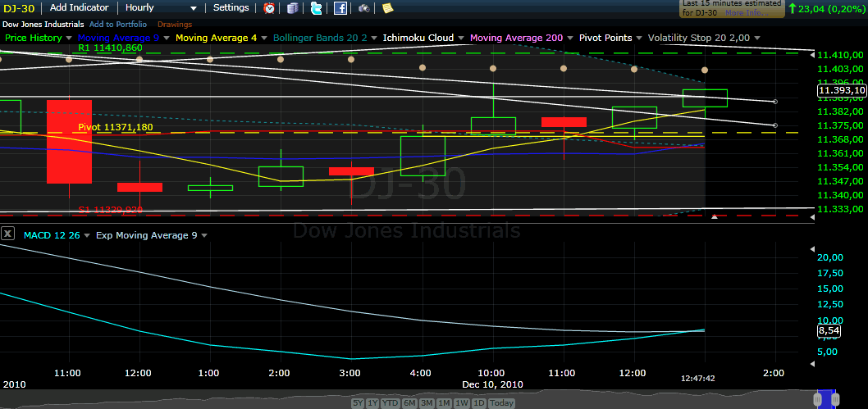Image resolution: width=868 pixels, height=409 pixels.
Task: Open the Add Indicator menu
Action: coord(80,7)
